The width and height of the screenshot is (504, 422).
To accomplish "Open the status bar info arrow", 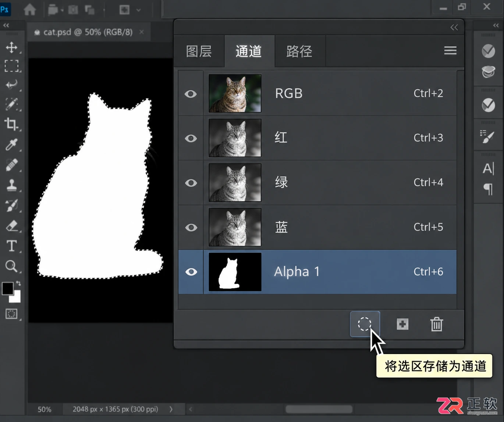I will pos(171,409).
